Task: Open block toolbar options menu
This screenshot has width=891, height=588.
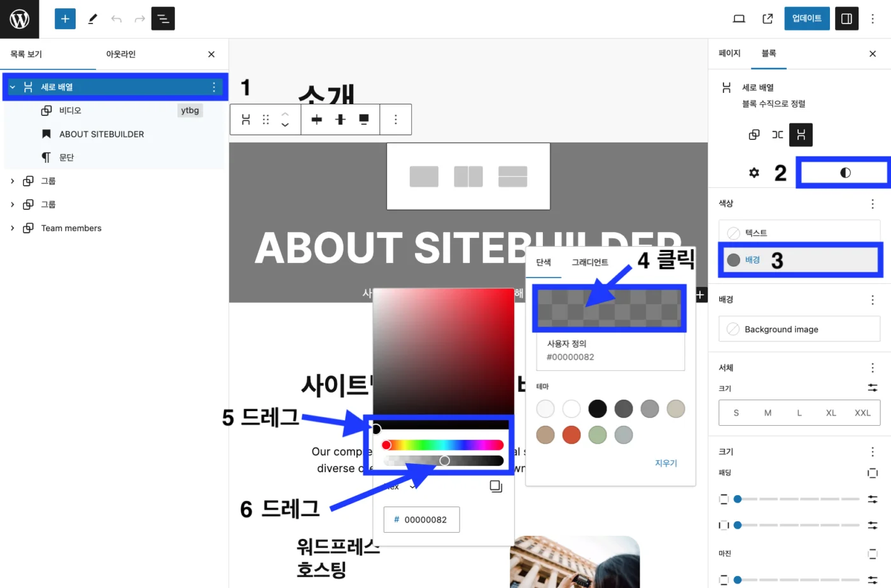Action: [x=396, y=120]
